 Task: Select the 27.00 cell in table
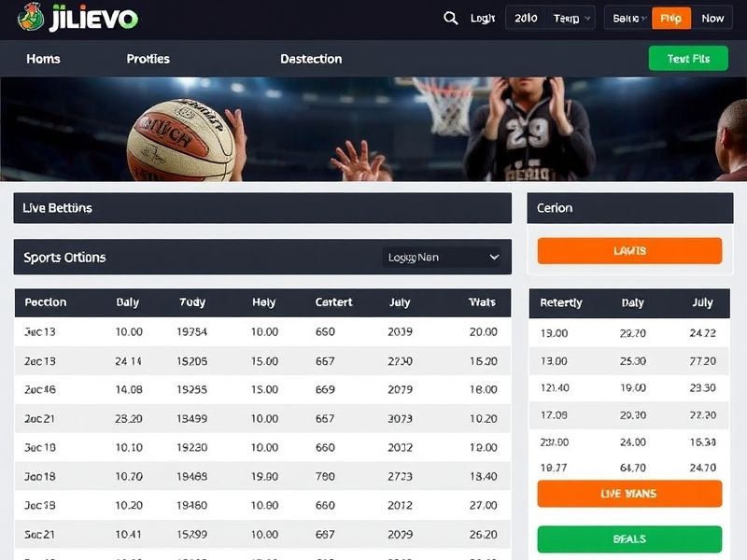point(483,505)
